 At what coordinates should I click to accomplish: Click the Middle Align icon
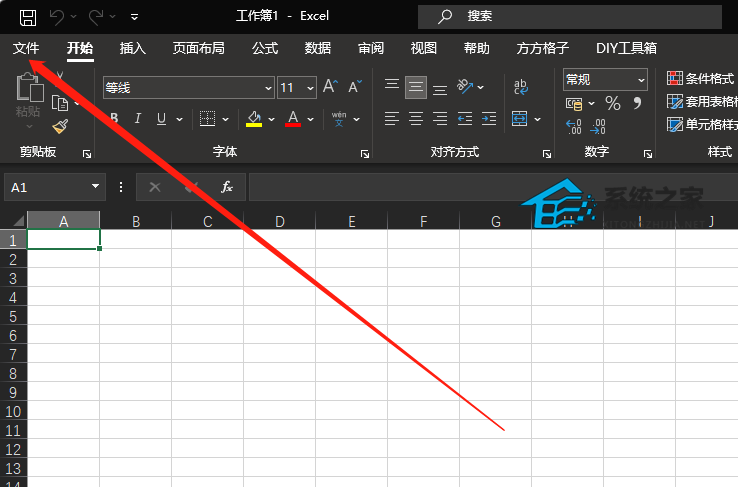416,87
